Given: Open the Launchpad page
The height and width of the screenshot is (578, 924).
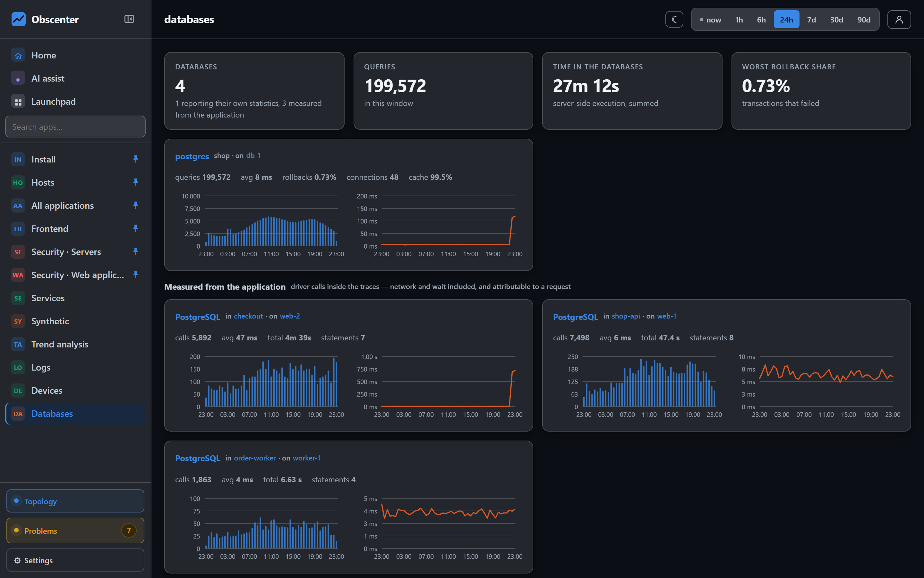Looking at the screenshot, I should pos(75,102).
